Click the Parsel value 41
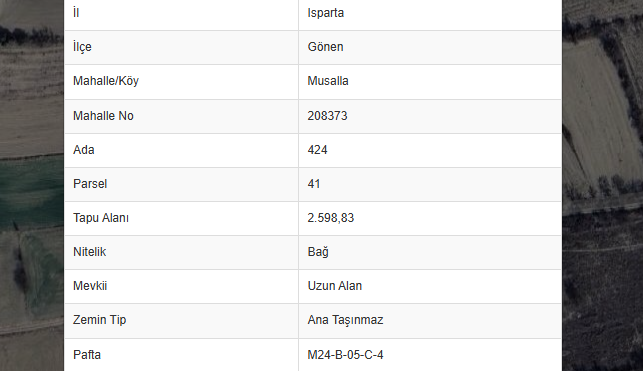Viewport: 643px width, 371px height. [x=314, y=184]
